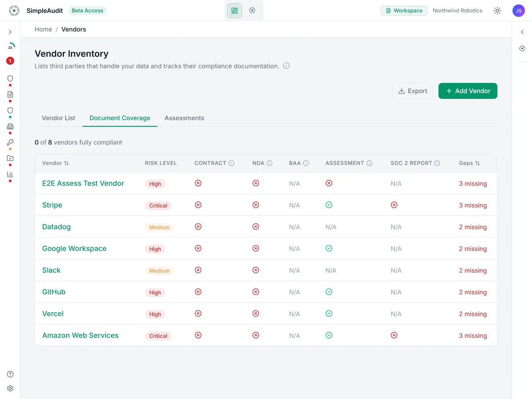Click the BAA column info icon
This screenshot has height=399, width=532.
coord(306,163)
